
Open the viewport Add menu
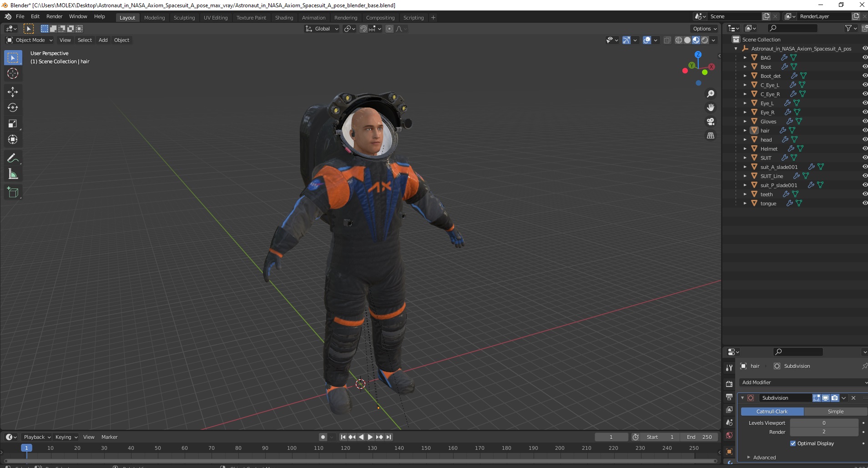coord(103,40)
